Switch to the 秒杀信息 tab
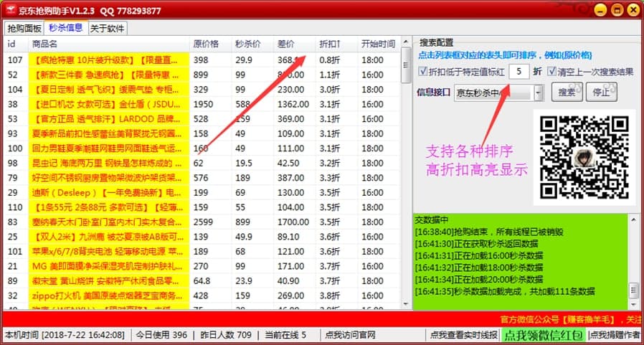This screenshot has width=644, height=345. coord(66,28)
